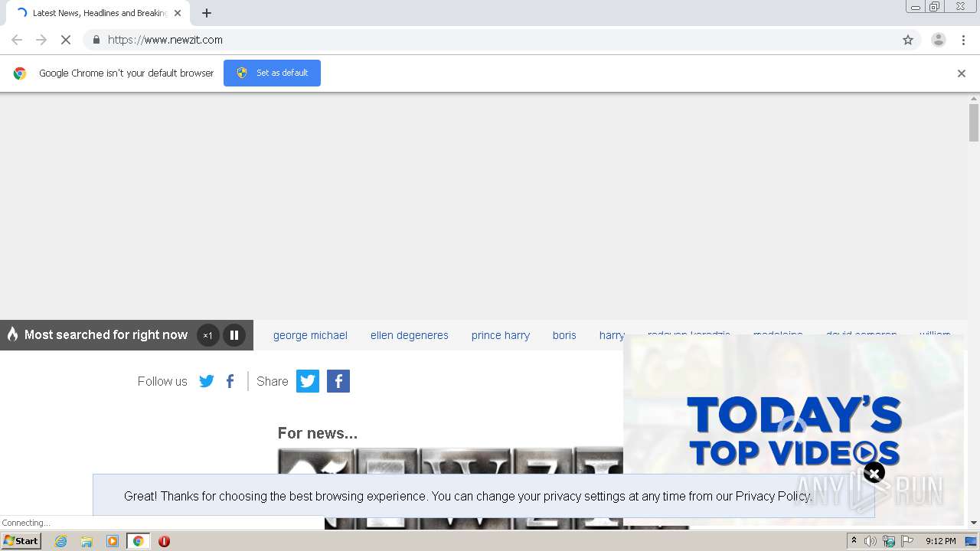Open Action Center flag icon

(907, 541)
